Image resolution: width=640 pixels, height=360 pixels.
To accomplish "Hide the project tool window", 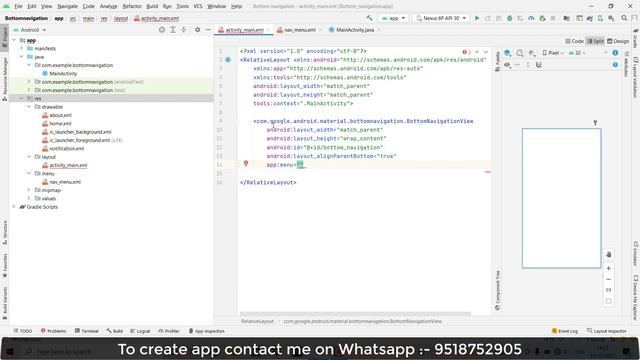I will 208,30.
